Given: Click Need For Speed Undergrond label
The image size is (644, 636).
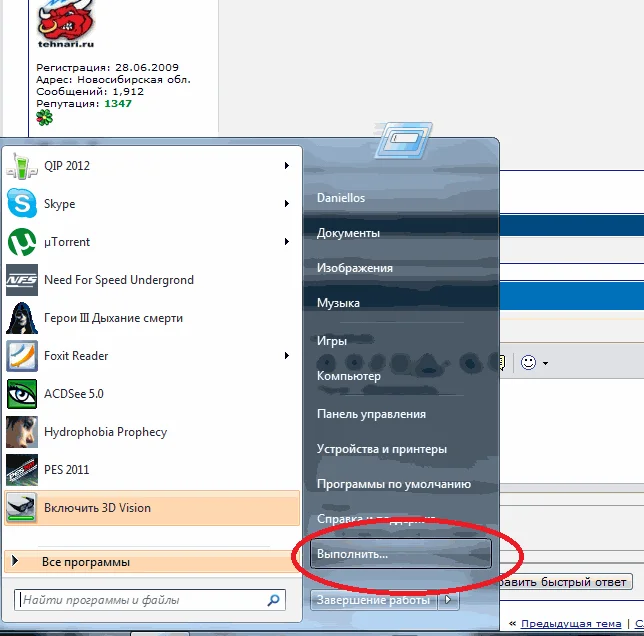Looking at the screenshot, I should pyautogui.click(x=119, y=280).
